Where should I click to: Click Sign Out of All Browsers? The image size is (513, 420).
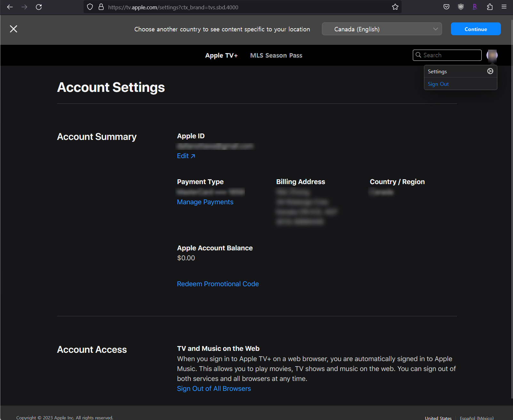point(214,389)
